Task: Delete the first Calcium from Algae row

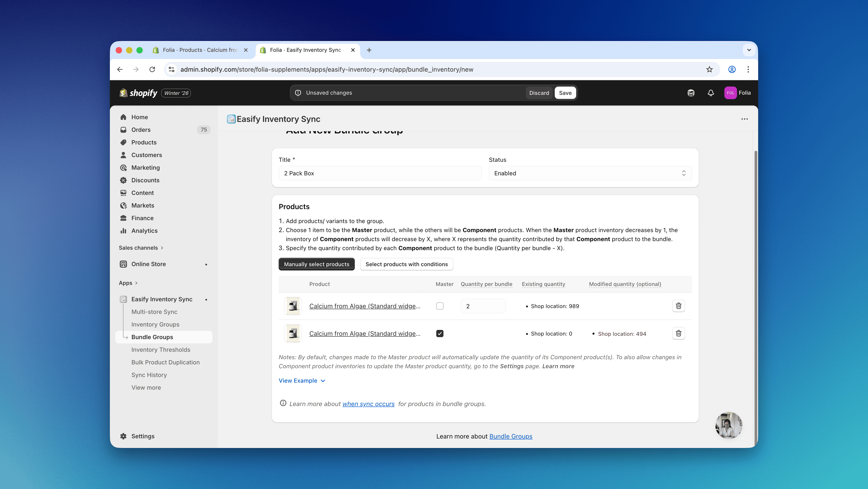Action: (678, 306)
